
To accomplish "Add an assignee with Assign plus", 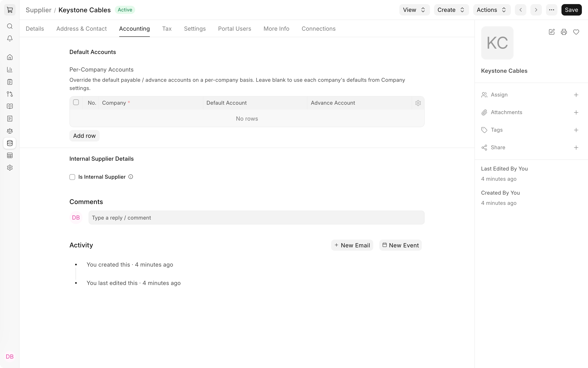I will tap(576, 95).
